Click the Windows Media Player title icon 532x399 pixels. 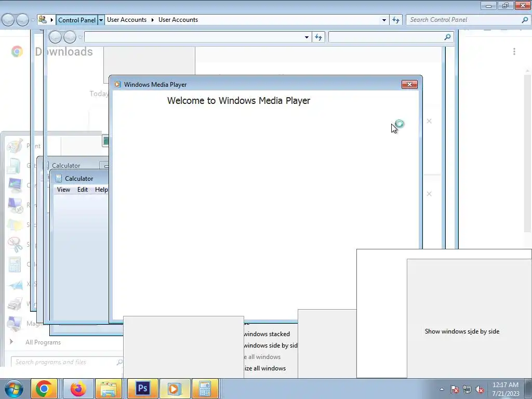click(x=117, y=85)
